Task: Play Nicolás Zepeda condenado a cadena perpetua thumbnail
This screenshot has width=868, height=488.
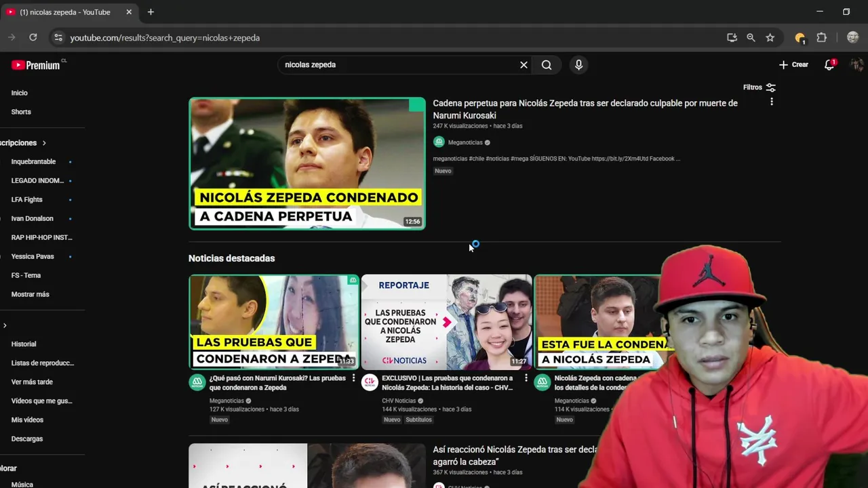Action: (x=307, y=163)
